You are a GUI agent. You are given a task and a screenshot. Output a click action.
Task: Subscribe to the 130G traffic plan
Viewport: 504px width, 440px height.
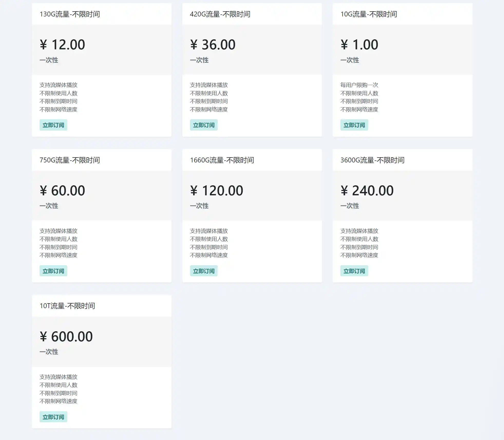53,125
